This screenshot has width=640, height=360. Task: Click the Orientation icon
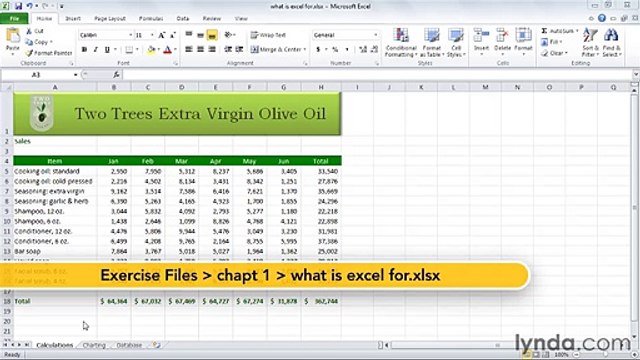(x=229, y=35)
